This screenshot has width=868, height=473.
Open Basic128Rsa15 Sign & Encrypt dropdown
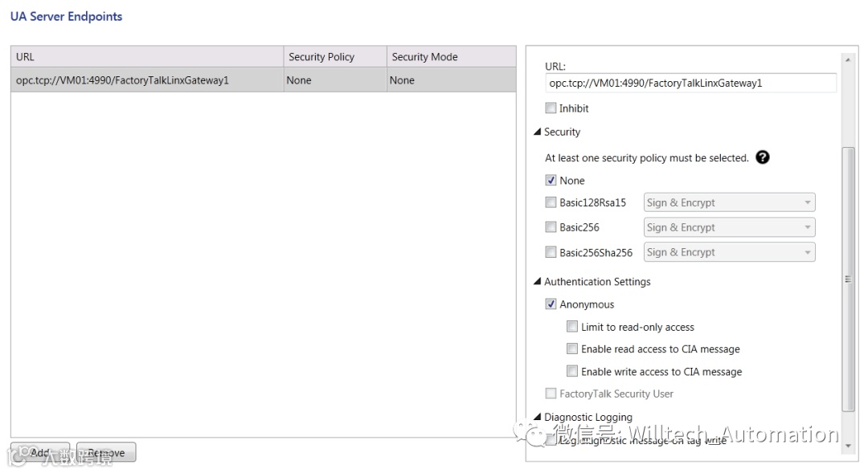[729, 202]
